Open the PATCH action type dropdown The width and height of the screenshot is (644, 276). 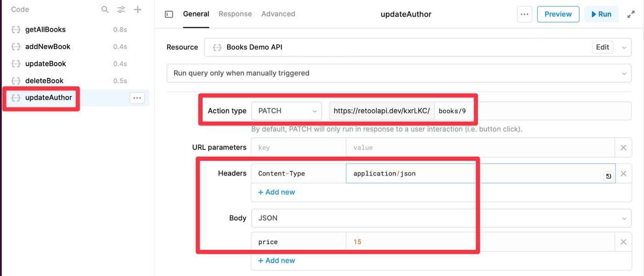pos(287,111)
